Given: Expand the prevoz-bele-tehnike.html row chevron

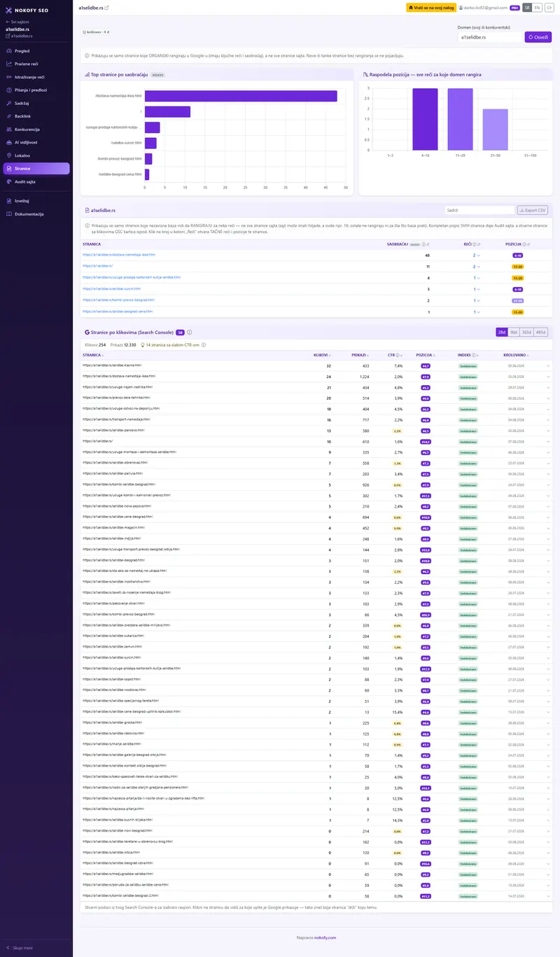Looking at the screenshot, I should [549, 398].
